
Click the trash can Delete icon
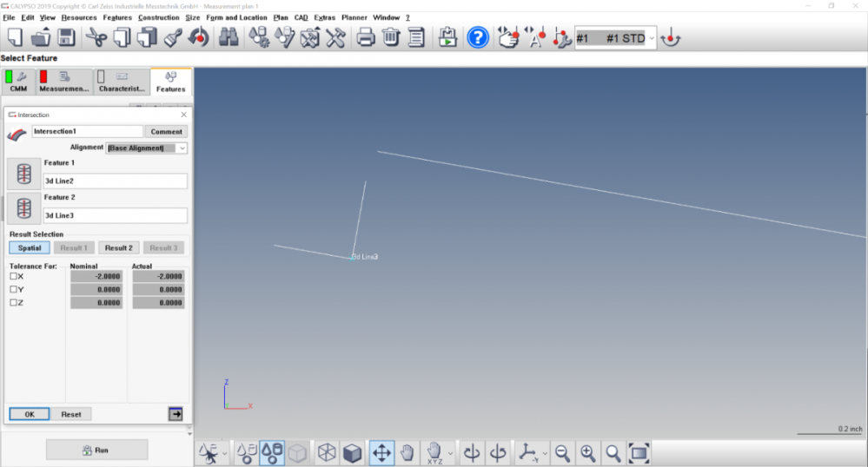(x=391, y=37)
